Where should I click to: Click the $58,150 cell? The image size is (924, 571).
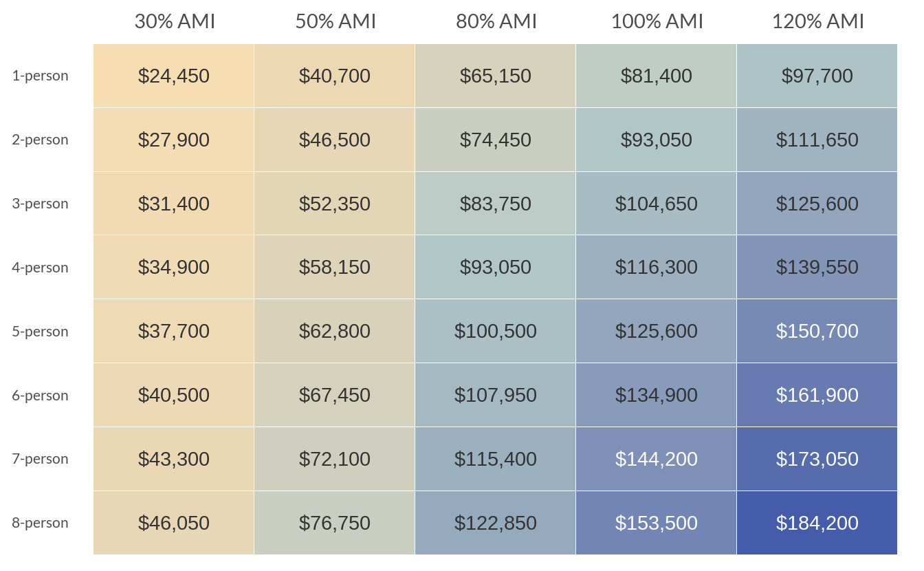coord(335,268)
